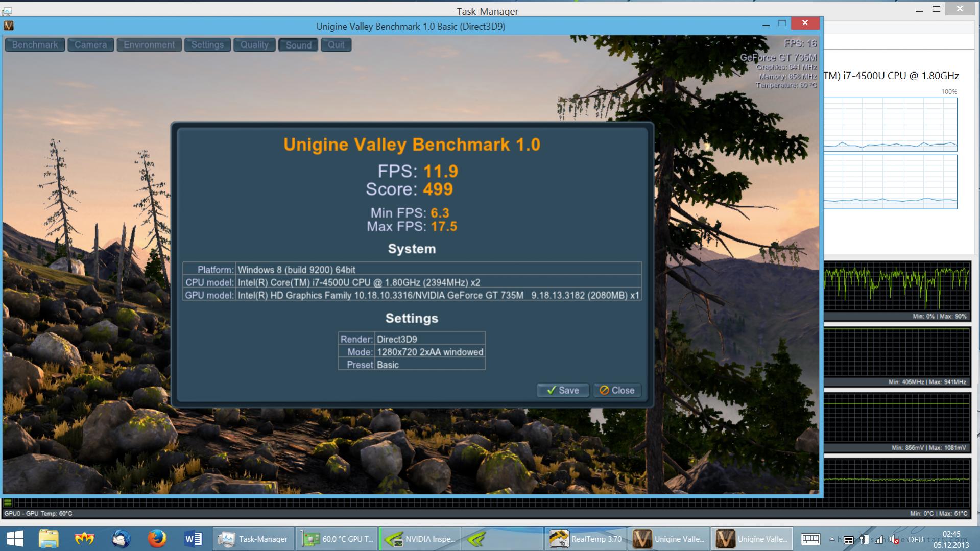This screenshot has width=980, height=551.
Task: Click the muted volume tray icon
Action: coord(894,539)
